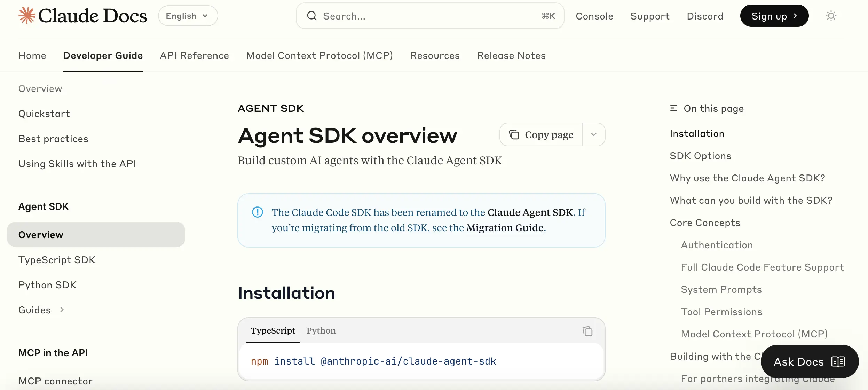Click the Discord link in the header
This screenshot has width=868, height=390.
point(704,16)
